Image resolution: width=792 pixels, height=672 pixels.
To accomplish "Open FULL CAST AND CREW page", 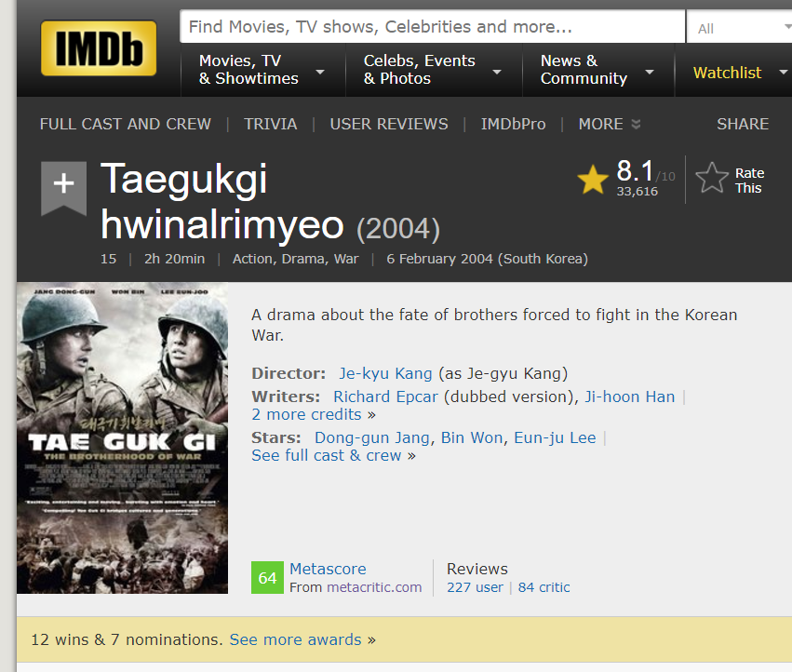I will pyautogui.click(x=125, y=124).
